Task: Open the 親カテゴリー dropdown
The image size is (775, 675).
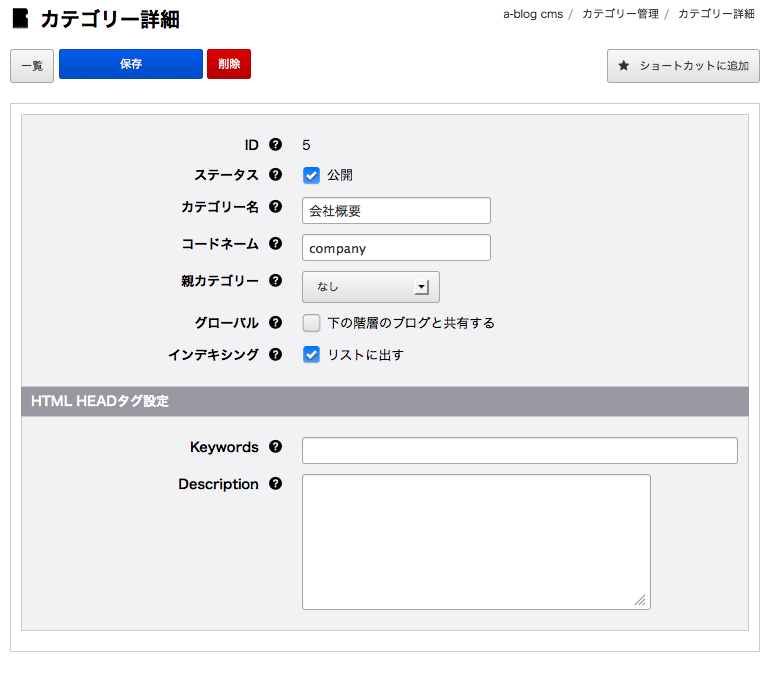Action: (x=370, y=287)
